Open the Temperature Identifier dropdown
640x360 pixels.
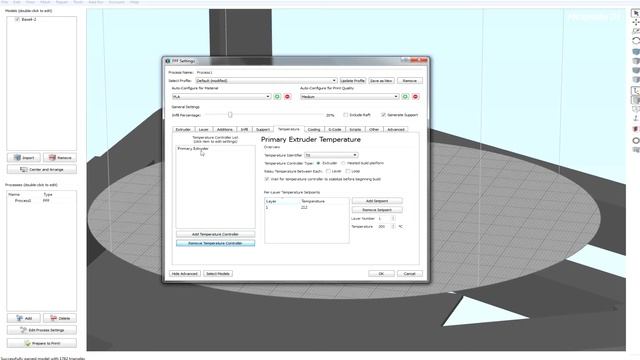tap(331, 155)
